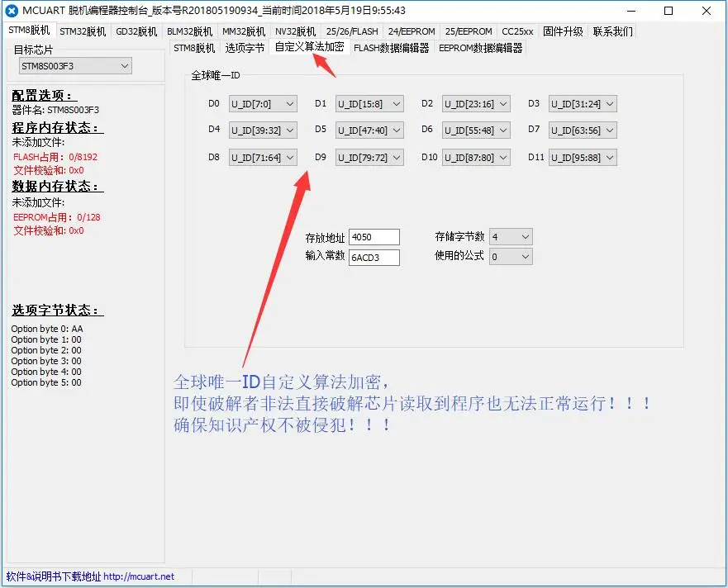Expand the 目标芯片 STM8S003F3 dropdown
This screenshot has width=728, height=588.
75,66
